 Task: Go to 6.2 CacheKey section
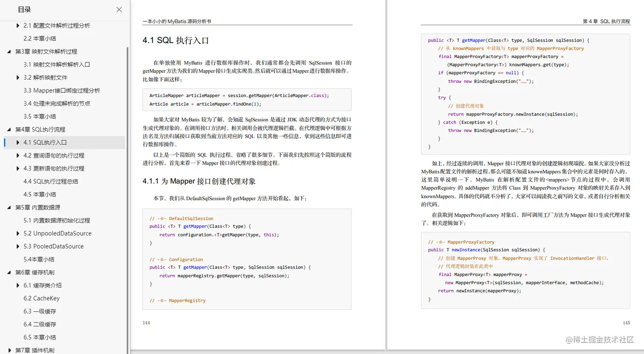pos(41,298)
